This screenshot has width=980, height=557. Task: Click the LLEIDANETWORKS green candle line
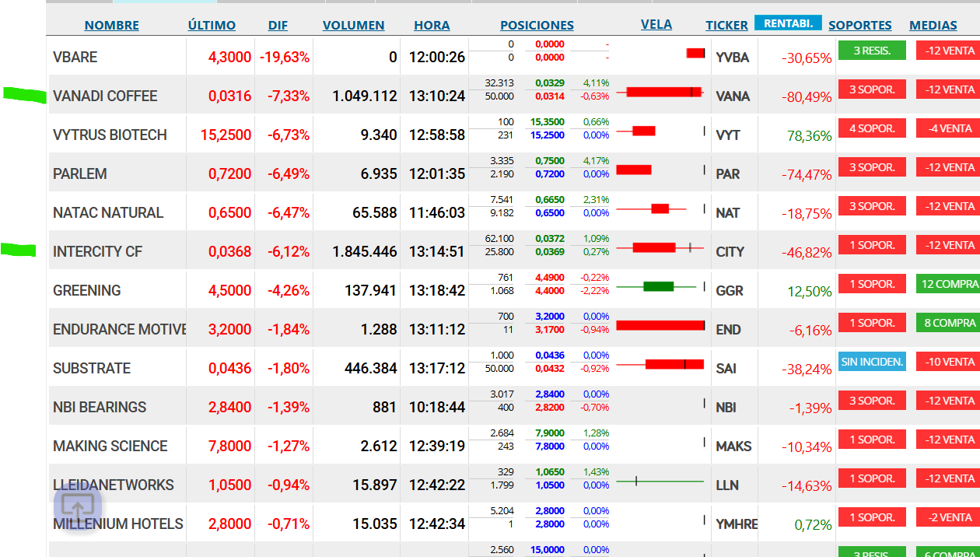[x=660, y=481]
